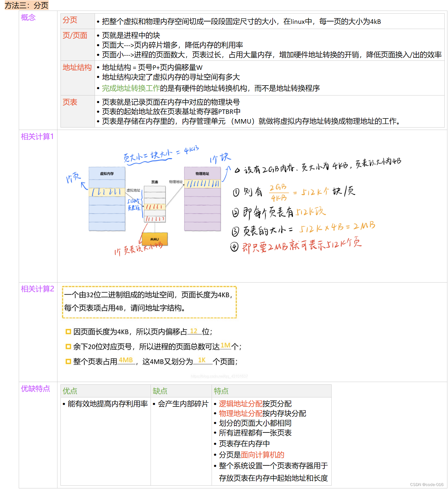Click the yellow 'MMU' box in diagram

coord(155,239)
